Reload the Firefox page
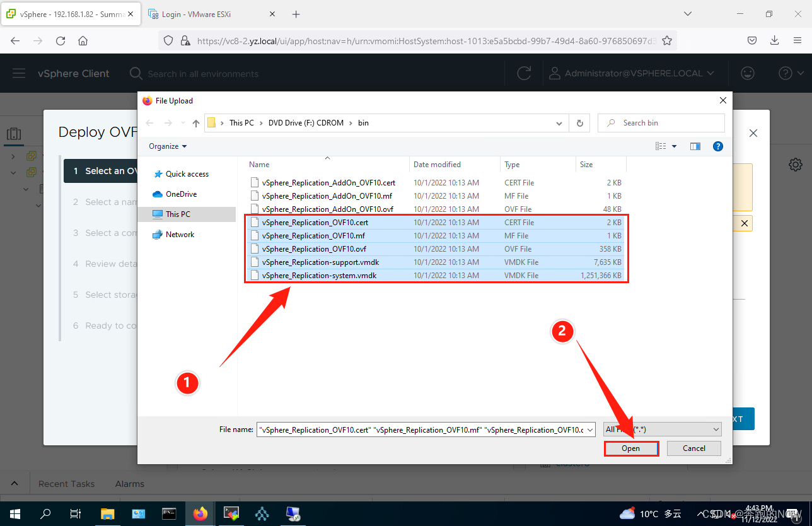The height and width of the screenshot is (526, 812). [61, 40]
